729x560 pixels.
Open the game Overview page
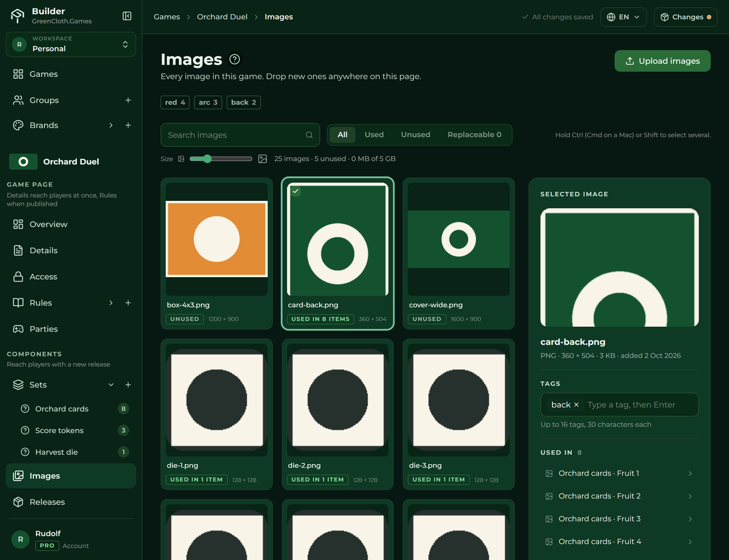tap(71, 224)
